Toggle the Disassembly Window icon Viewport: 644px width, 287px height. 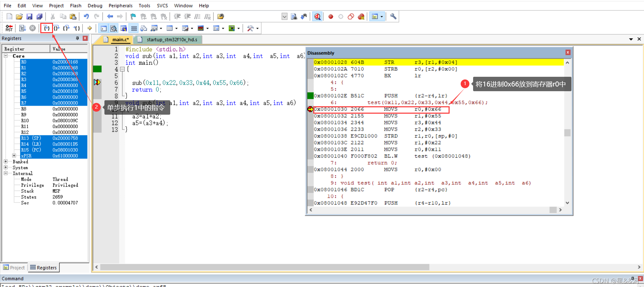tap(114, 28)
